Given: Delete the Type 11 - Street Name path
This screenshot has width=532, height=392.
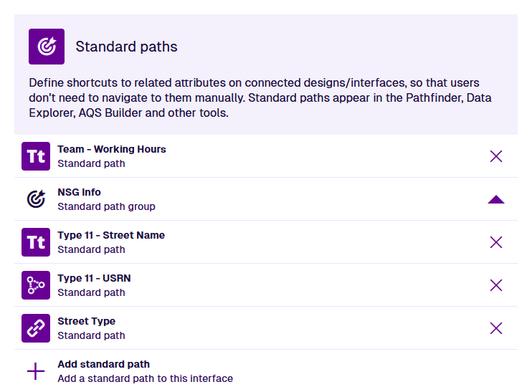Looking at the screenshot, I should (495, 242).
